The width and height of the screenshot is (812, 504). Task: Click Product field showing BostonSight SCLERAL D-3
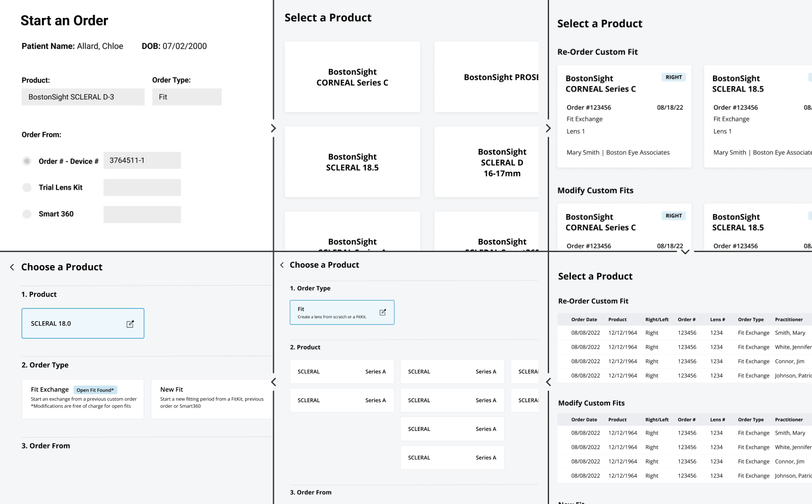click(83, 97)
